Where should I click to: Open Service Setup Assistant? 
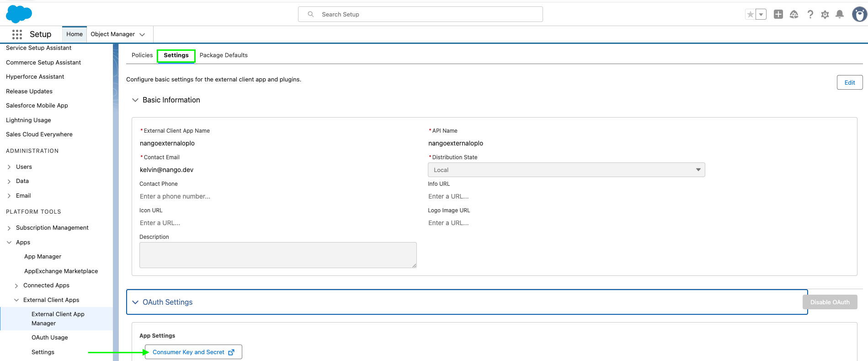pos(39,48)
